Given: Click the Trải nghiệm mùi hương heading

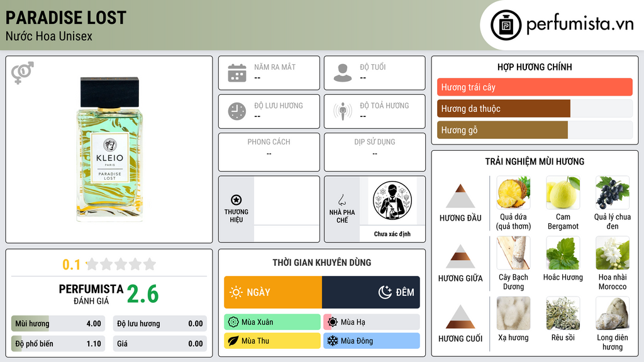Looking at the screenshot, I should pyautogui.click(x=535, y=162).
